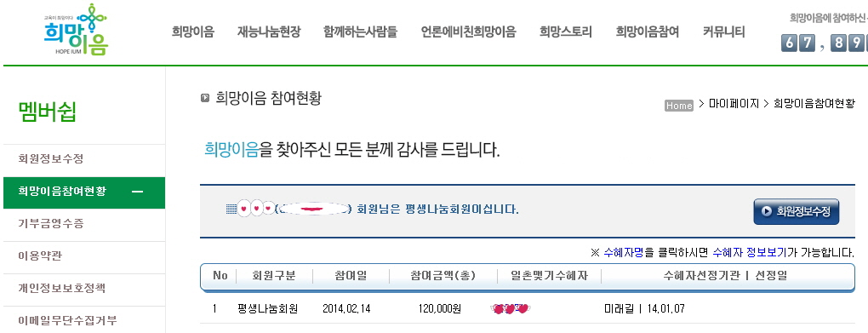Click the play arrow icon inside 회원정보수정 button
This screenshot has width=868, height=333.
[x=766, y=211]
